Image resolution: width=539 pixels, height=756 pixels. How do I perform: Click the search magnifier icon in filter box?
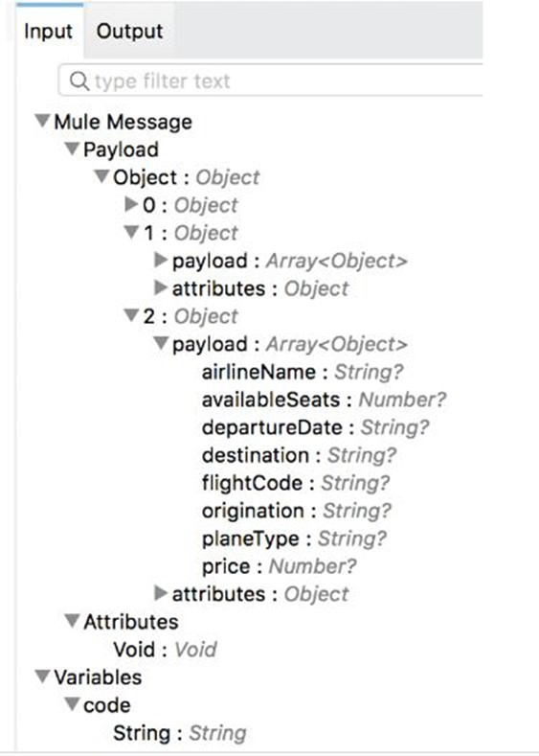[79, 80]
